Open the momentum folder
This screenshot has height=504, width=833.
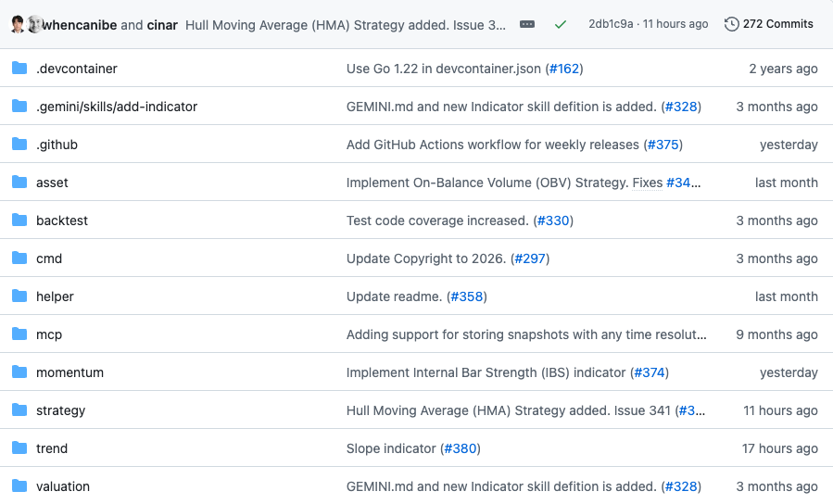[69, 372]
